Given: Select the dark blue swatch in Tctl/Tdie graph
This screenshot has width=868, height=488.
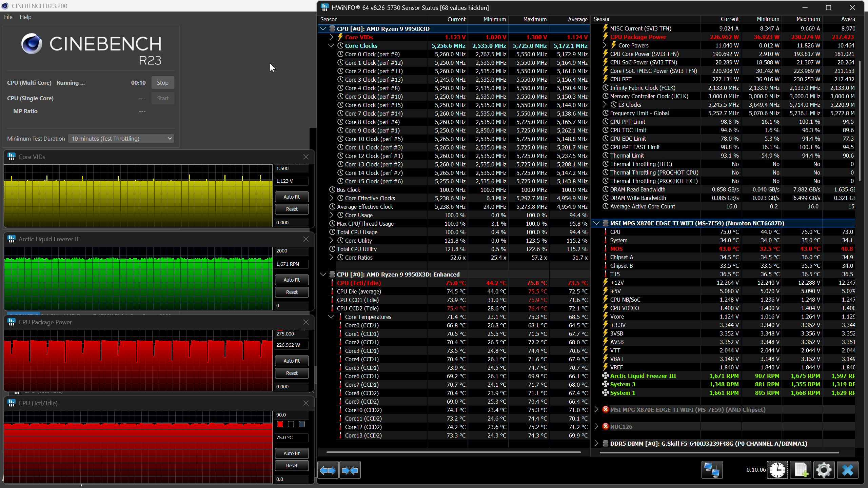Looking at the screenshot, I should (x=302, y=424).
